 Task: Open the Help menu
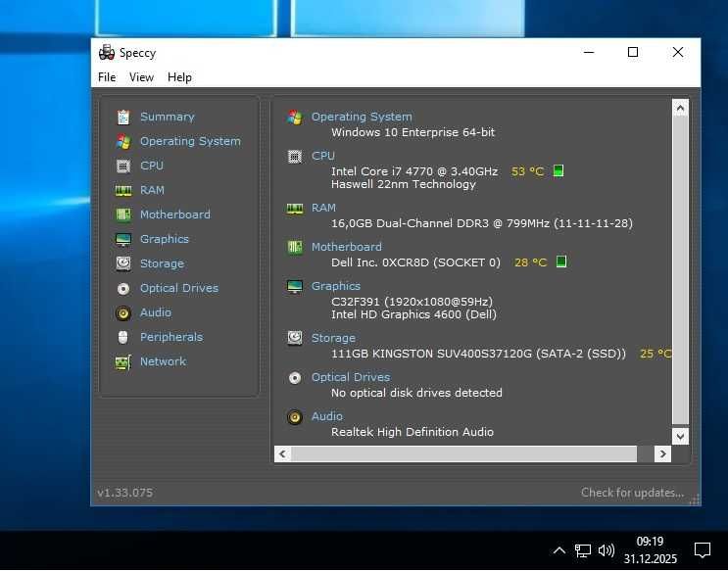[179, 77]
